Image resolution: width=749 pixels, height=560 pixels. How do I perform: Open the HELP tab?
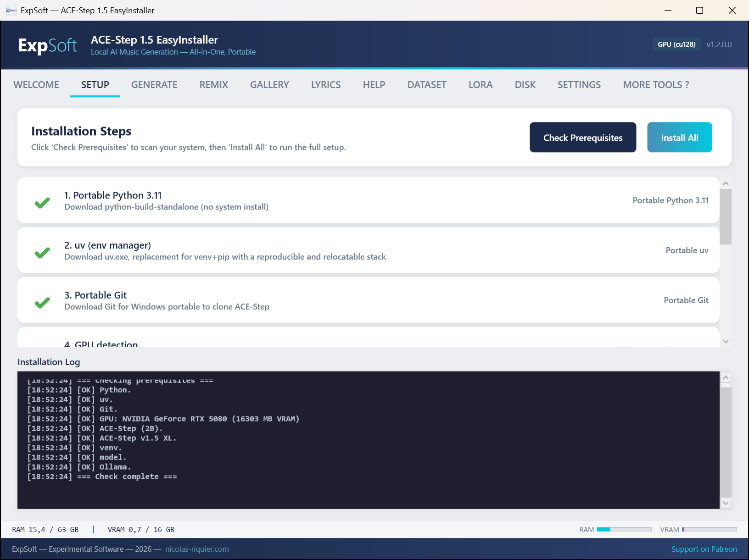[x=374, y=85]
